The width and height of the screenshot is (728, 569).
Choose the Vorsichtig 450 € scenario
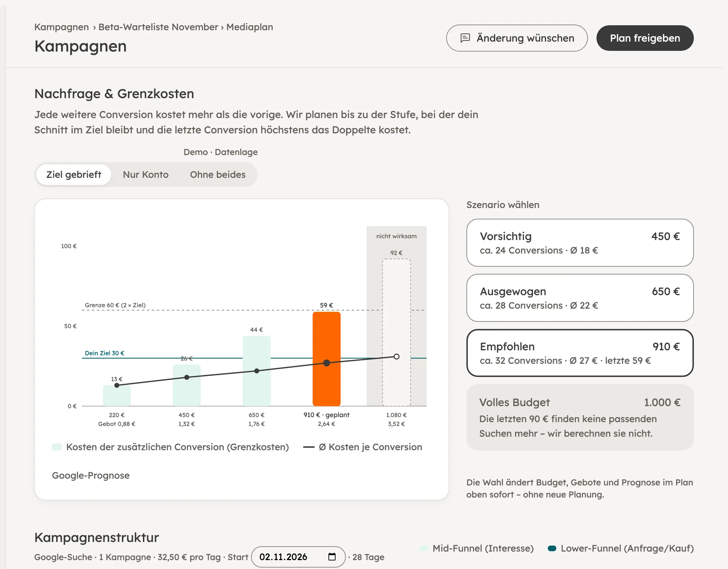coord(580,243)
